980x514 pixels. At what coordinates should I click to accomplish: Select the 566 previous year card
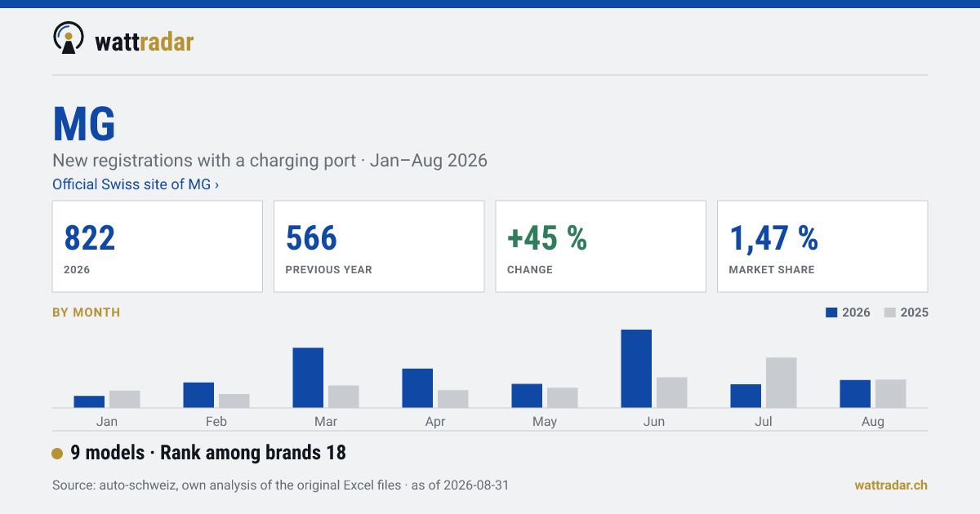coord(379,246)
